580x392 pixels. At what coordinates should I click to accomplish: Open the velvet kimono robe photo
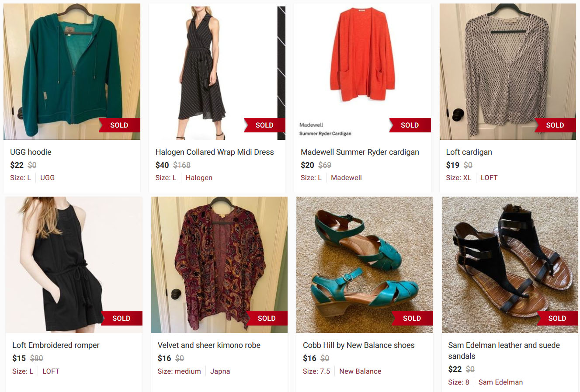[x=219, y=265]
